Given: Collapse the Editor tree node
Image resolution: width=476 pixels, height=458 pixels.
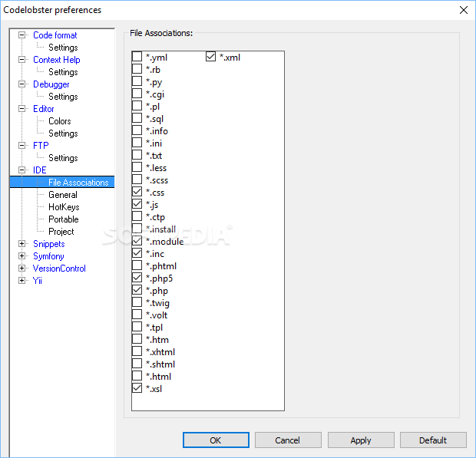Looking at the screenshot, I should 21,109.
